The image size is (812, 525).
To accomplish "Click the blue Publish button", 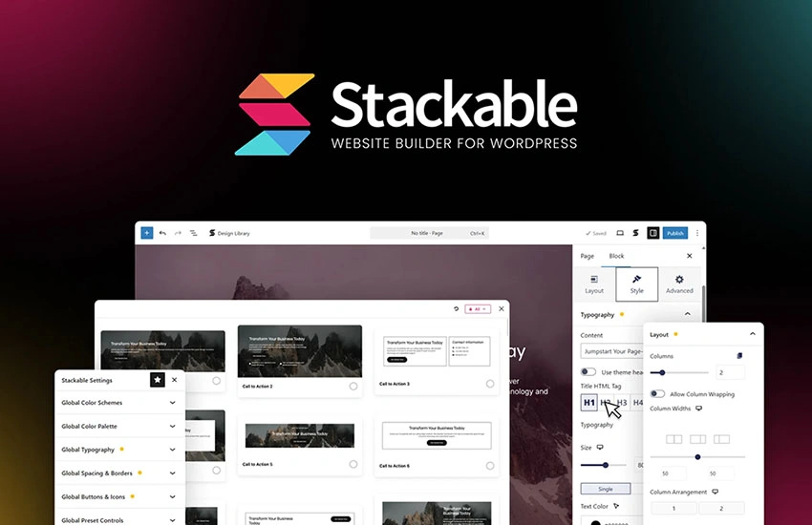I will coord(675,233).
